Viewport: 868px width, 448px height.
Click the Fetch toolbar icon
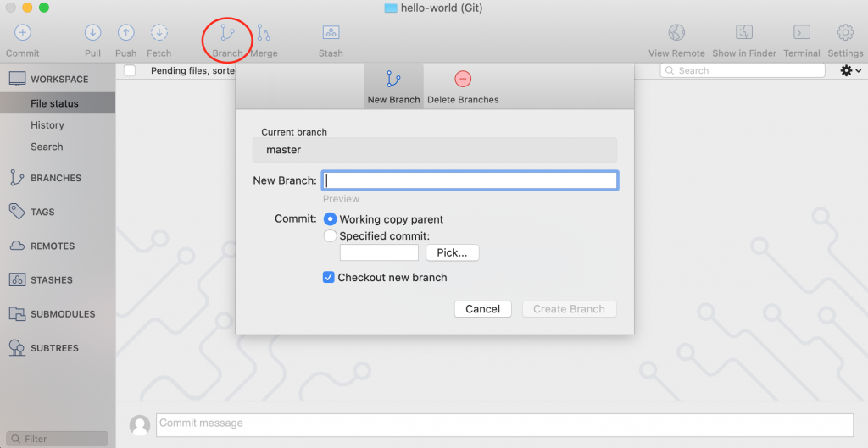(159, 33)
